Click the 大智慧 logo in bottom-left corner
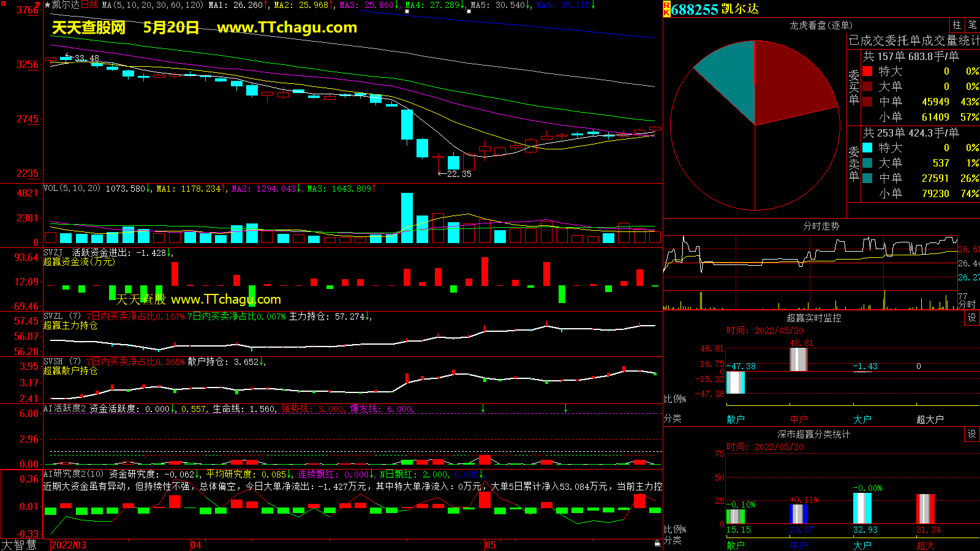980x551 pixels. (x=19, y=545)
